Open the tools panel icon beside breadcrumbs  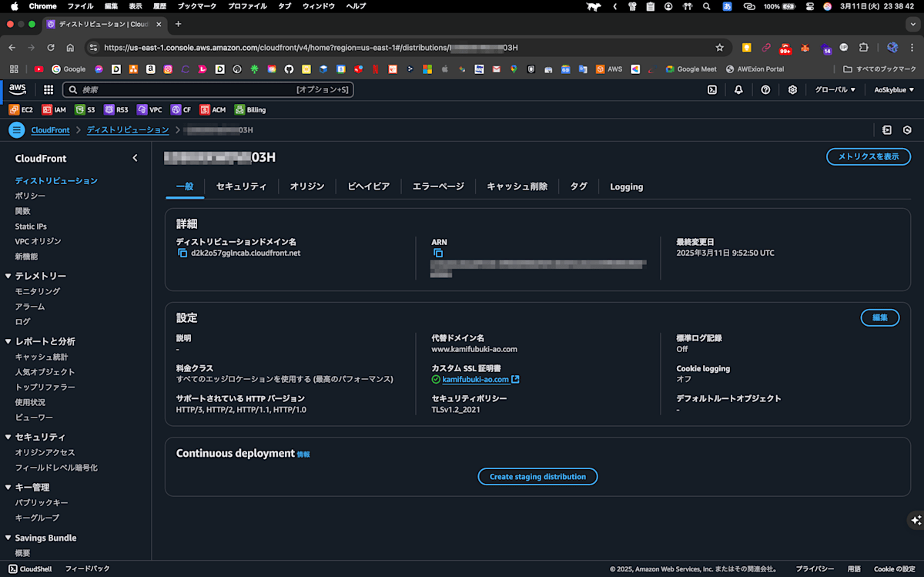coord(887,130)
